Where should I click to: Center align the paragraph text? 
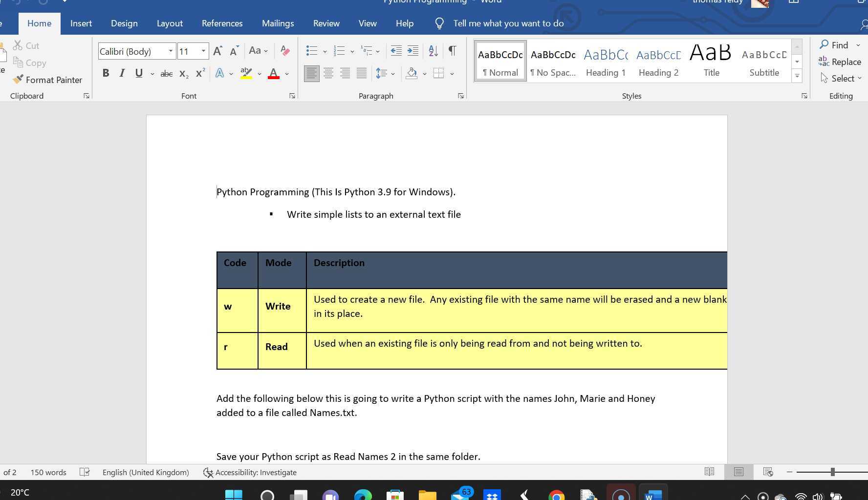tap(328, 74)
